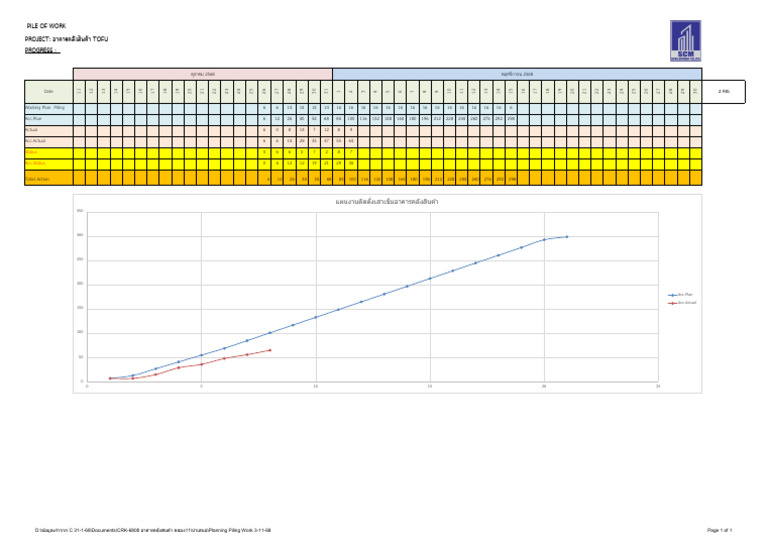Click the '100' y-axis label
This screenshot has height=543, width=768.
(x=80, y=332)
